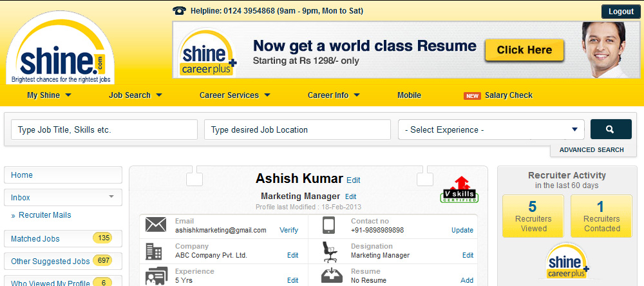The width and height of the screenshot is (644, 286).
Task: Click the company building icon
Action: 154,251
